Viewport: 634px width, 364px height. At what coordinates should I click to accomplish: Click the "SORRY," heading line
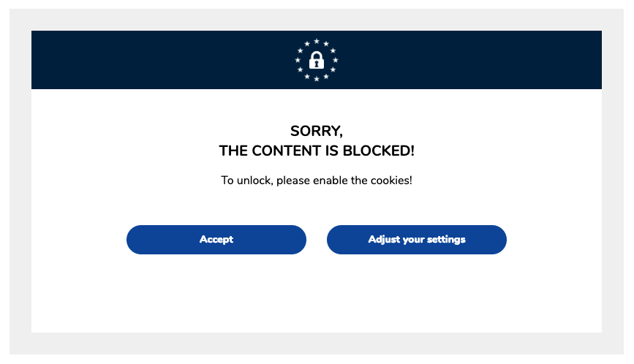click(x=317, y=131)
